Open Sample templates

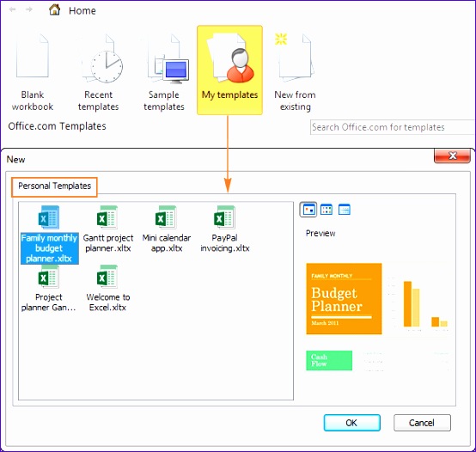[164, 72]
